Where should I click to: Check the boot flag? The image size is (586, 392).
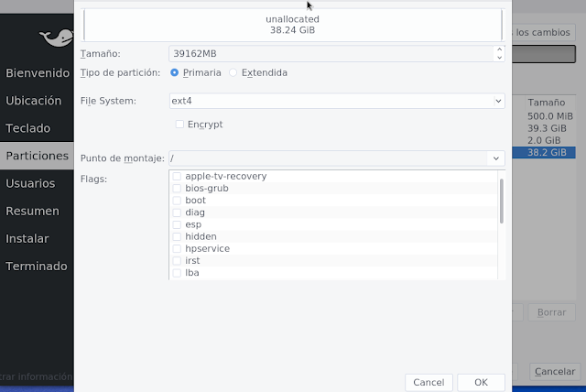pyautogui.click(x=177, y=201)
